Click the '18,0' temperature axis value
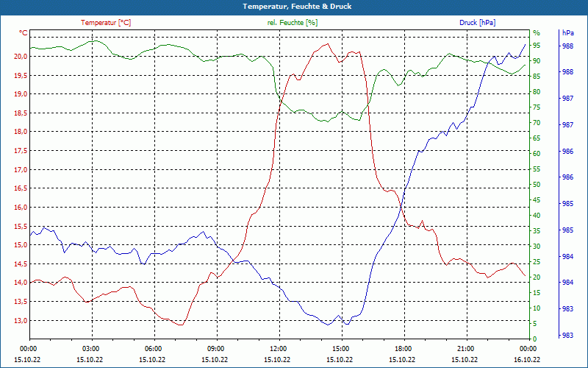 click(x=21, y=132)
